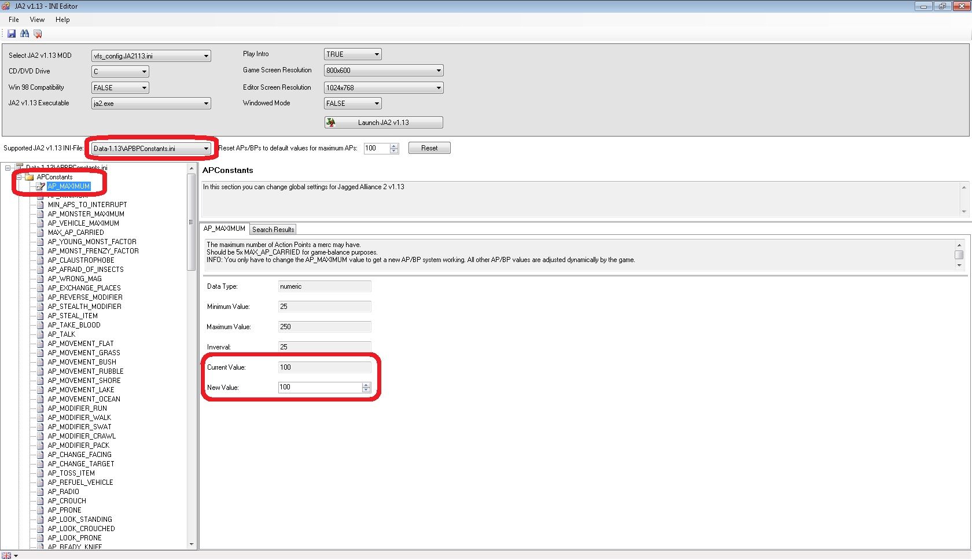Screen dimensions: 972x560
Task: Switch to the Search Results tab
Action: 273,230
